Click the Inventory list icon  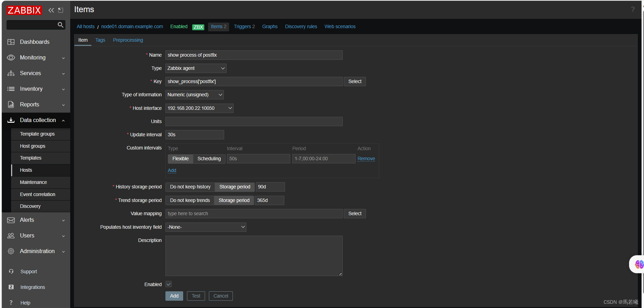tap(11, 89)
